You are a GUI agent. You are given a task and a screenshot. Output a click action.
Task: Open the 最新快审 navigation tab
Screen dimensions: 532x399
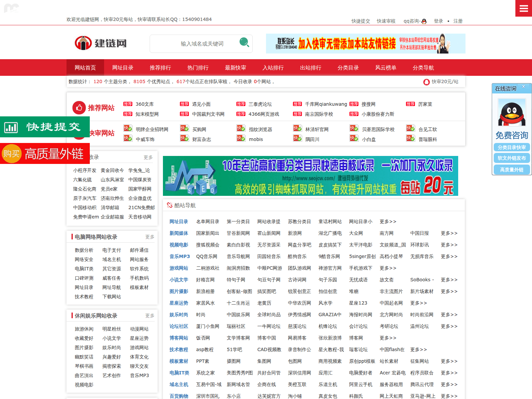235,68
